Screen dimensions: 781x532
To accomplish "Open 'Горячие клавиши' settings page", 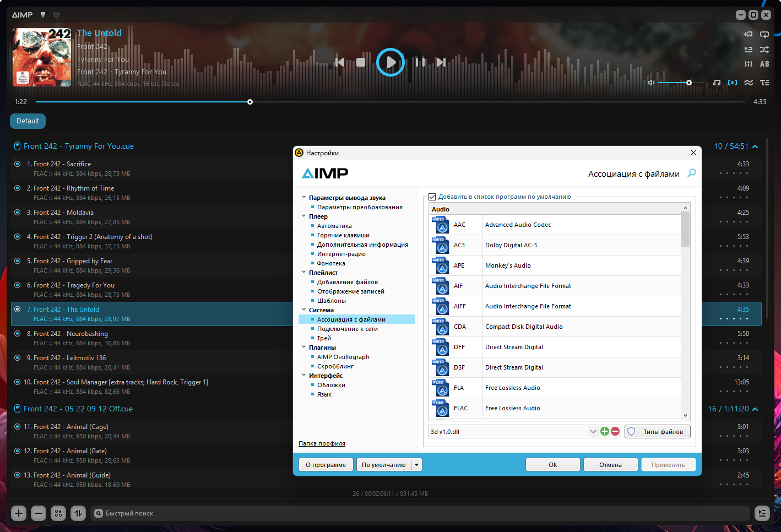I will click(x=343, y=235).
